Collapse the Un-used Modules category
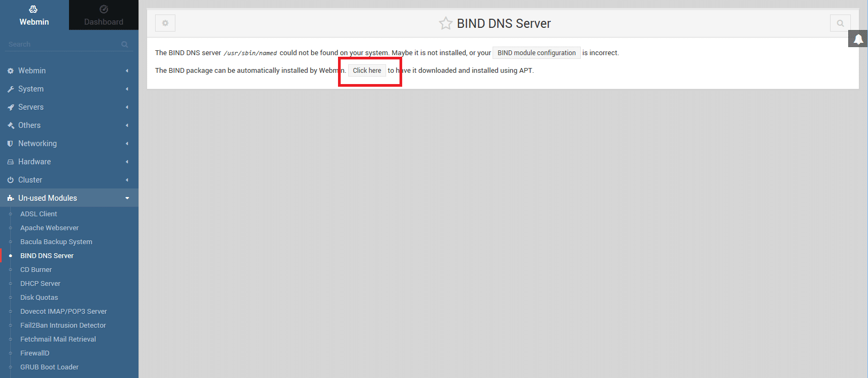Viewport: 868px width, 378px height. [69, 198]
